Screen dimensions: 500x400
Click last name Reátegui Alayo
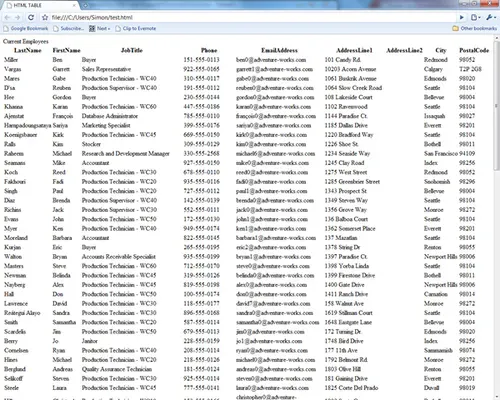(x=22, y=313)
